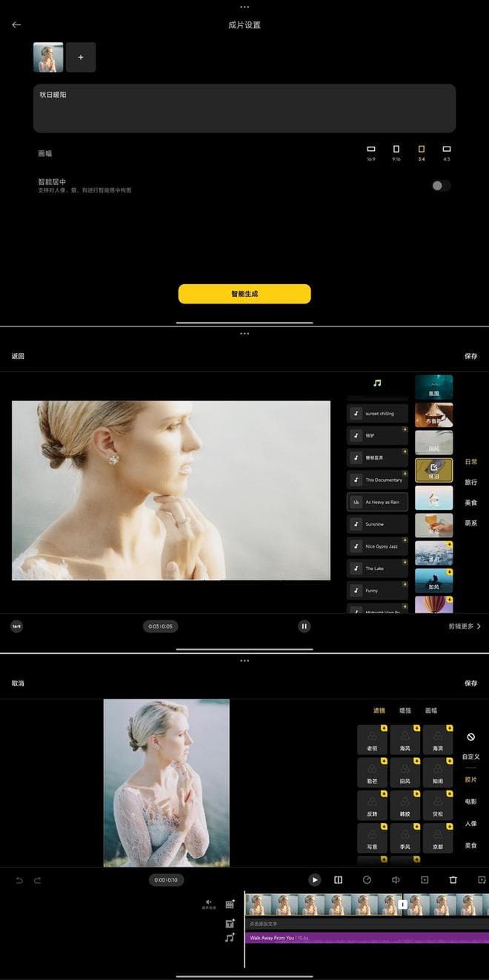Select the 旅行 template category
The width and height of the screenshot is (489, 980).
coord(470,482)
